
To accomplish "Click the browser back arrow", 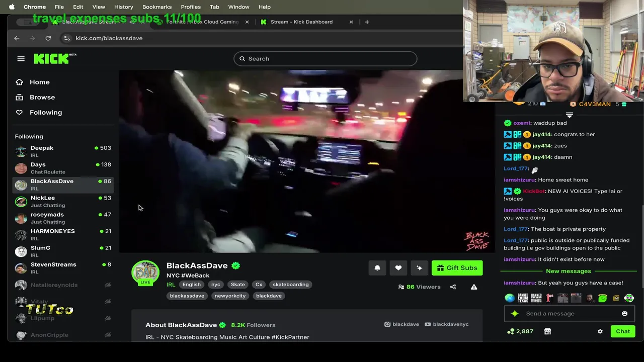I will tap(17, 38).
